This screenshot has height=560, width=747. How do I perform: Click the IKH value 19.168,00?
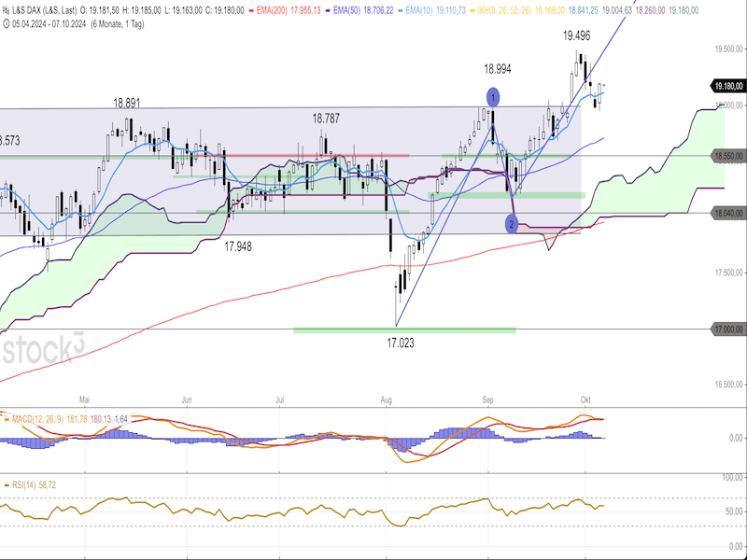(x=550, y=10)
